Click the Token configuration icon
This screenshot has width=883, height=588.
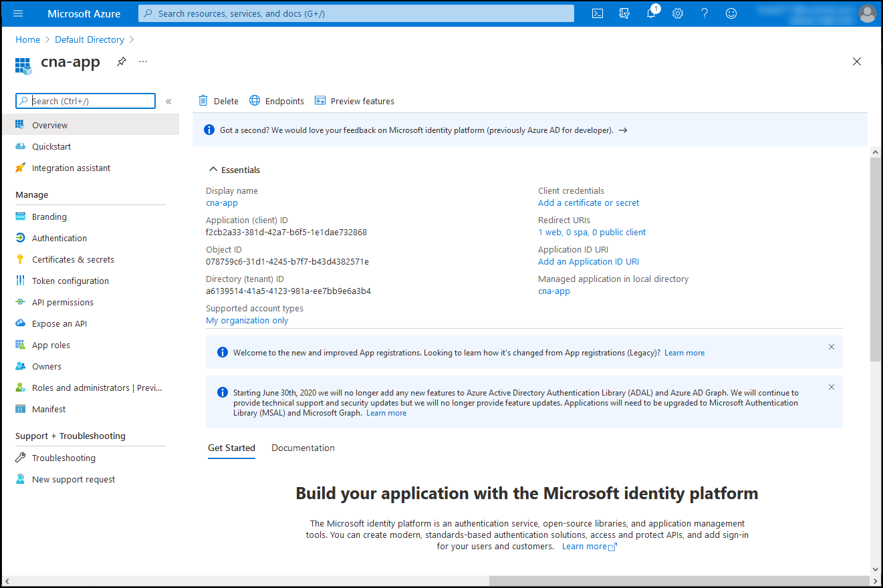tap(20, 281)
